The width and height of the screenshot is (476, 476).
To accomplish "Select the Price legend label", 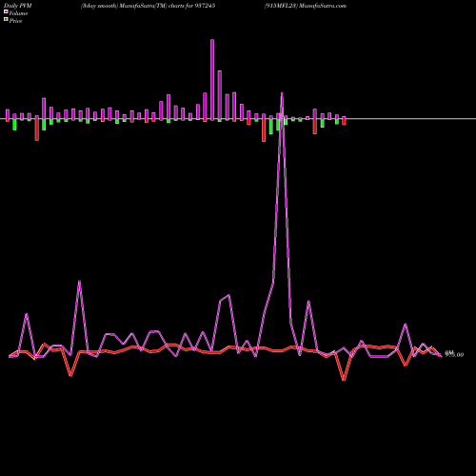I will (x=15, y=21).
